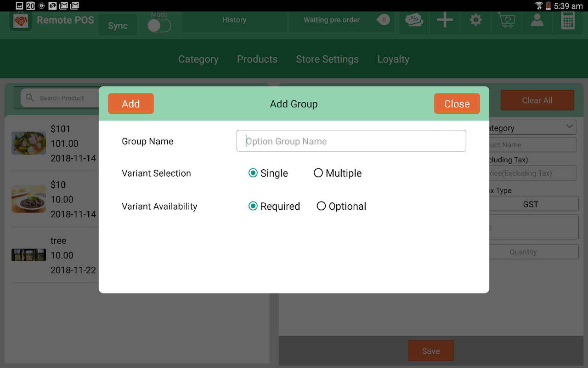588x368 pixels.
Task: Click the product name '$101'
Action: pyautogui.click(x=60, y=129)
